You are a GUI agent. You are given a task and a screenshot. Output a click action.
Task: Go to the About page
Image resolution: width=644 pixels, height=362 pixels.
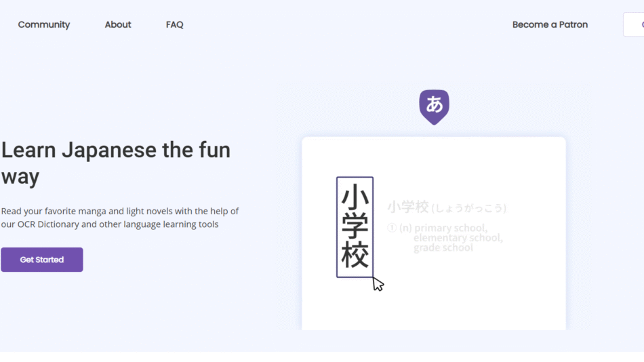coord(118,24)
